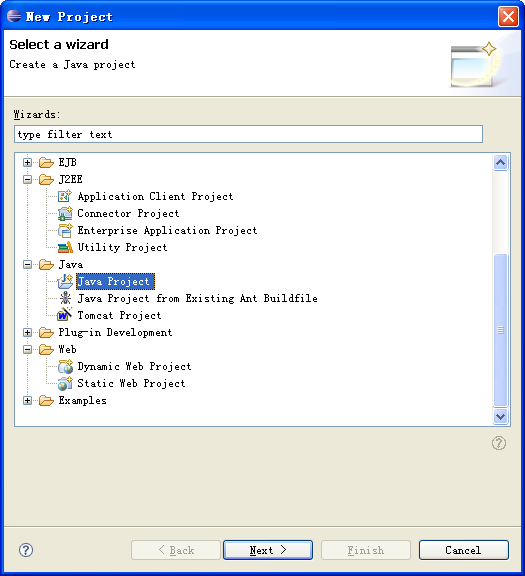Click the Next button

coord(268,550)
